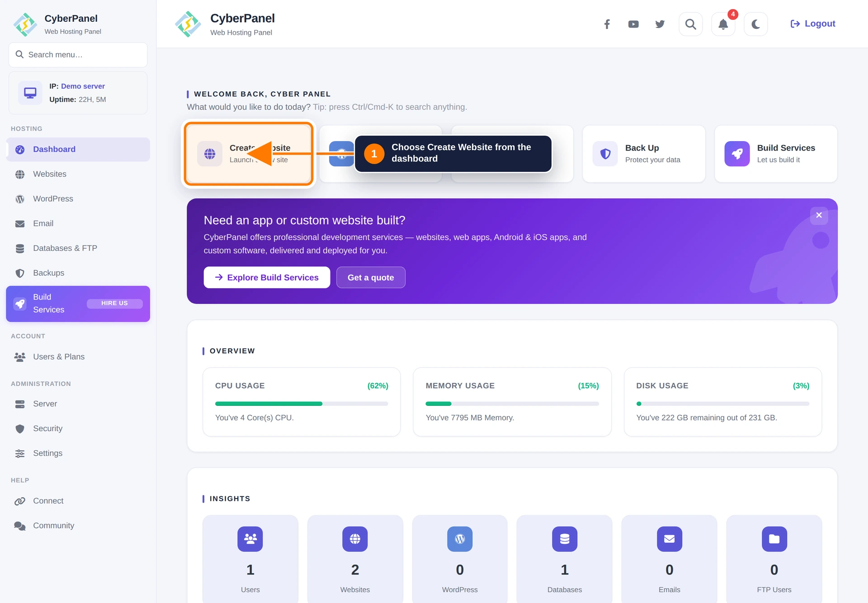This screenshot has width=868, height=603.
Task: Click the Uptime: 22H, 5M text
Action: [x=78, y=99]
